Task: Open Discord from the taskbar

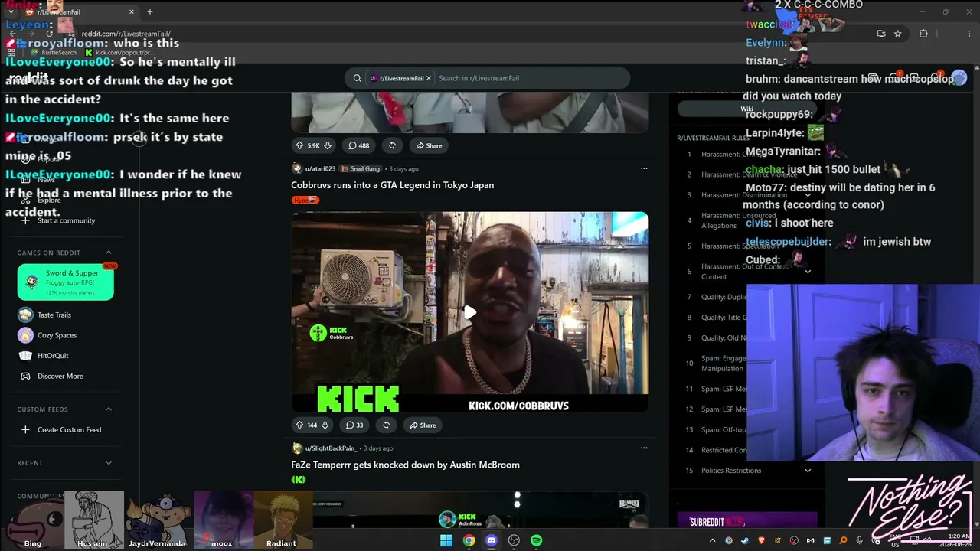Action: (x=492, y=540)
